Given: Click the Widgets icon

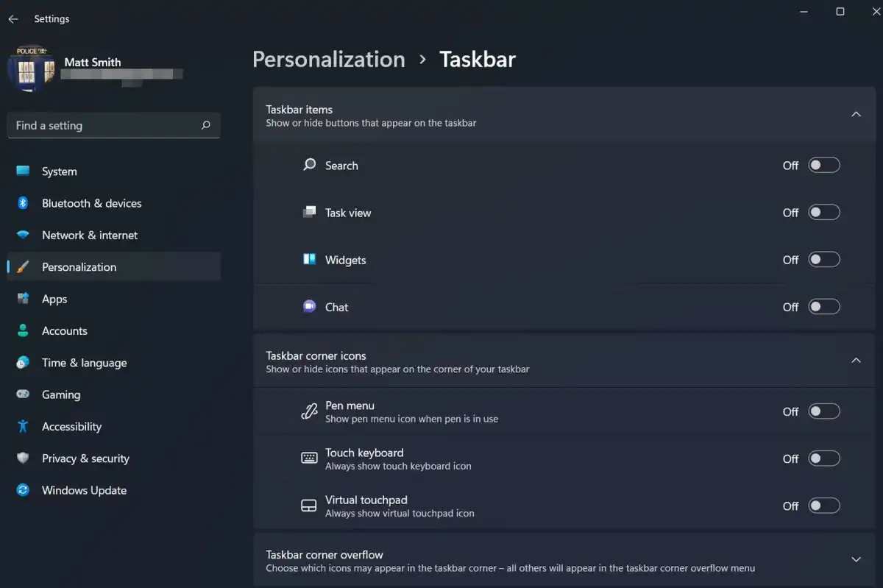Looking at the screenshot, I should 309,259.
